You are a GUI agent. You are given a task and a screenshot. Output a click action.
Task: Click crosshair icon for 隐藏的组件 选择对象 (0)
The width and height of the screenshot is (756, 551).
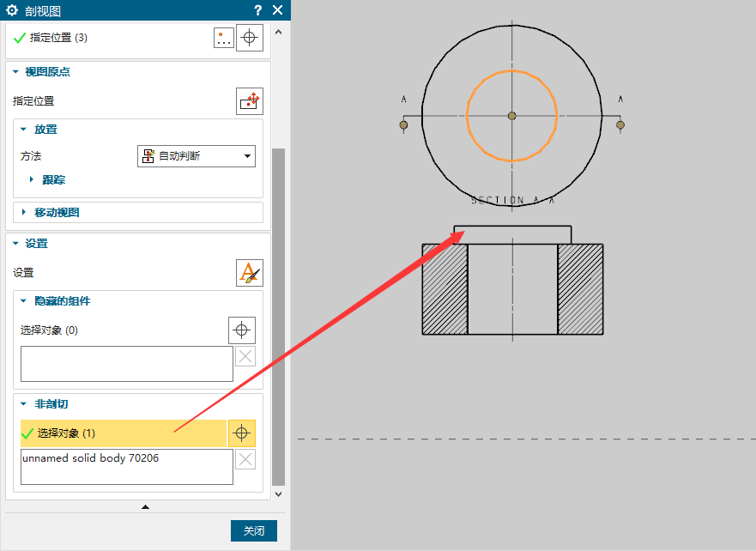(242, 330)
